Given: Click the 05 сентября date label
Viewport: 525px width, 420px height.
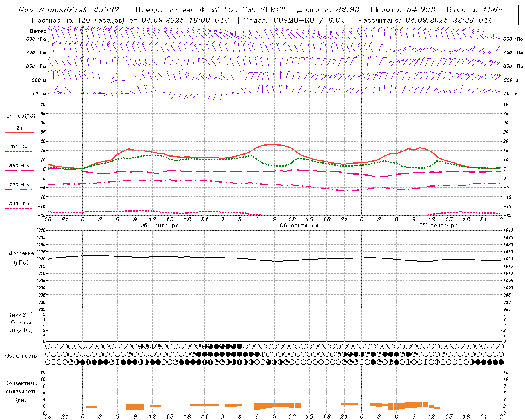Looking at the screenshot, I should 160,226.
